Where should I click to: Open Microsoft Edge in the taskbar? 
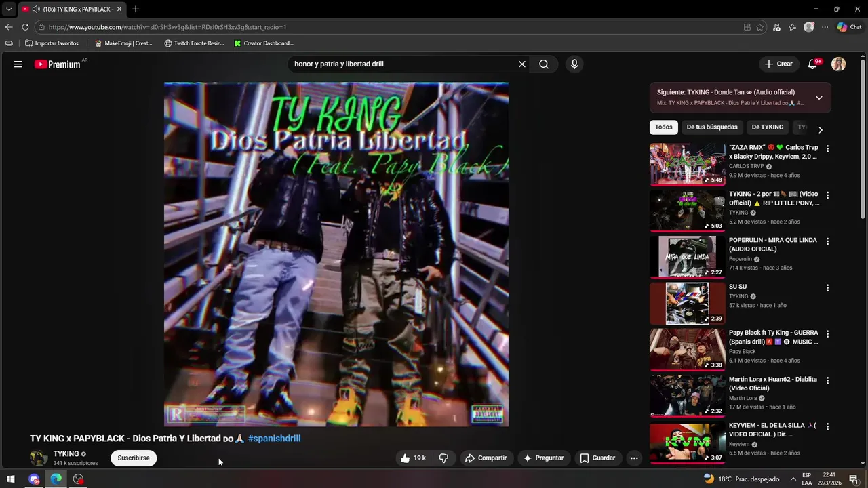pos(56,479)
